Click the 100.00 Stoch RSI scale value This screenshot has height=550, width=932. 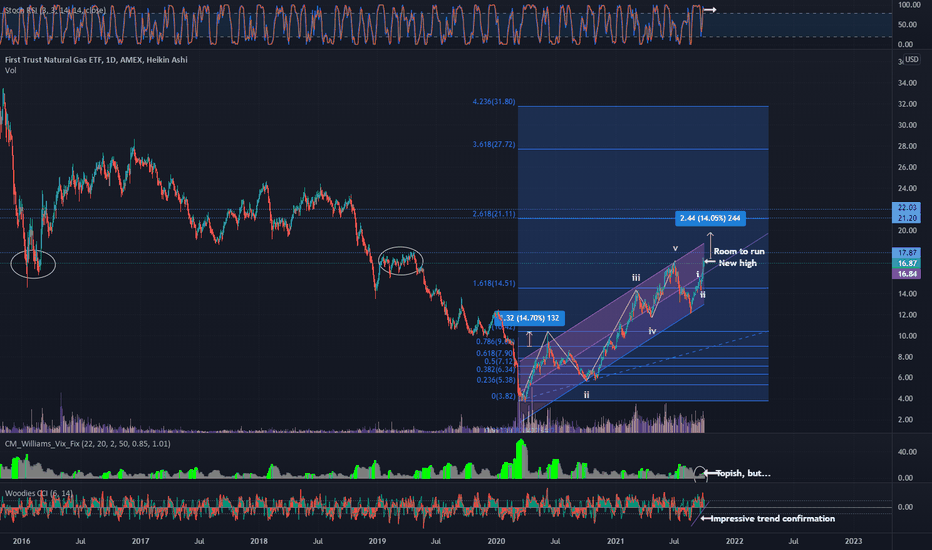point(909,5)
